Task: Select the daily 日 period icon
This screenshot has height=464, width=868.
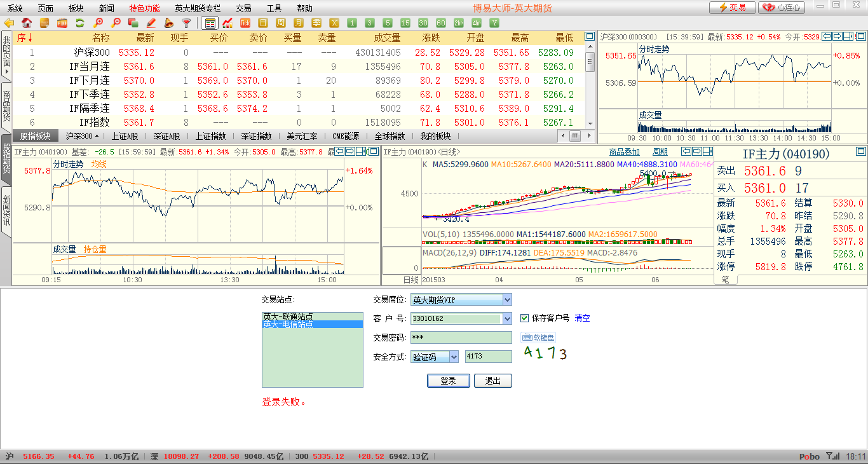Action: click(262, 23)
